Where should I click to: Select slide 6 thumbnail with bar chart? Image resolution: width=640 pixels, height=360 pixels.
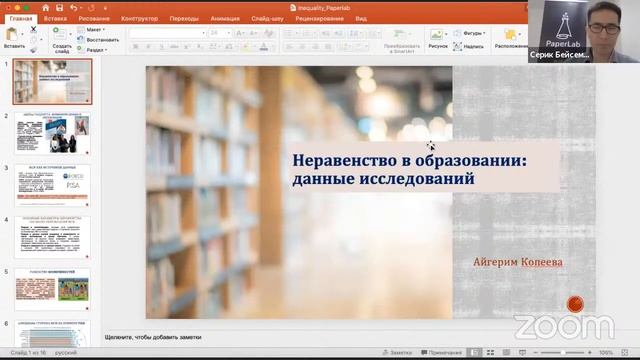click(53, 333)
